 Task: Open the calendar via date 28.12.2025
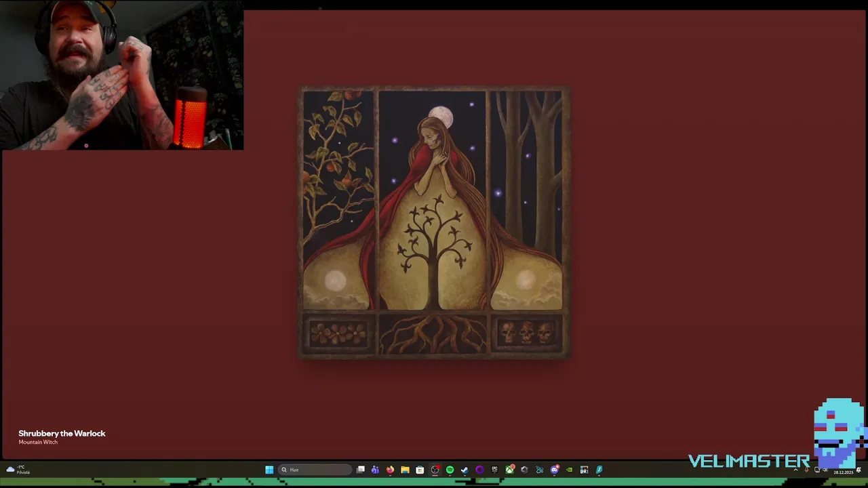point(843,472)
